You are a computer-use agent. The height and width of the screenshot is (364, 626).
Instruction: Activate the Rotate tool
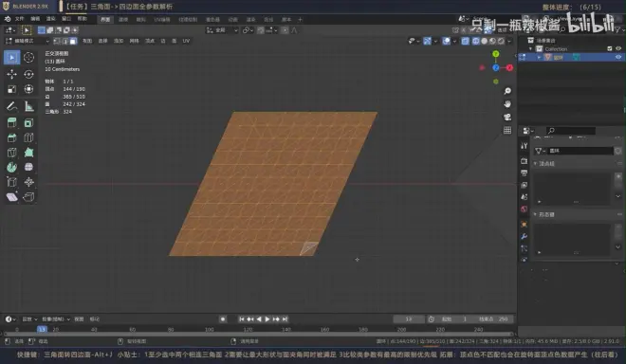click(28, 74)
